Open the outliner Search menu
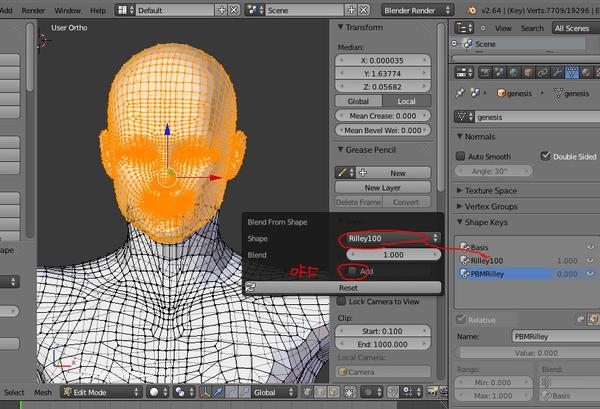 tap(532, 28)
